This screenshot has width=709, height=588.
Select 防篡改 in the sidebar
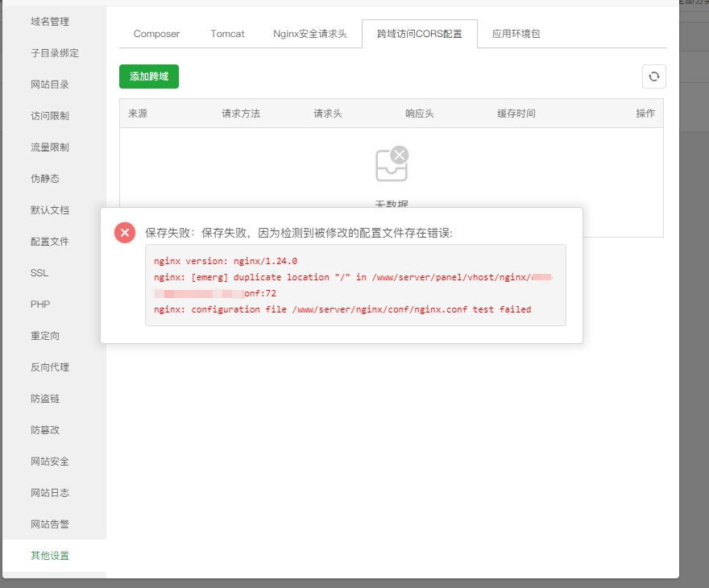45,430
